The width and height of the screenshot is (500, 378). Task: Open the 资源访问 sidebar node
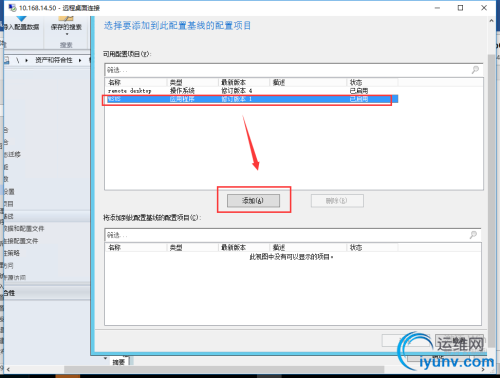[15, 277]
